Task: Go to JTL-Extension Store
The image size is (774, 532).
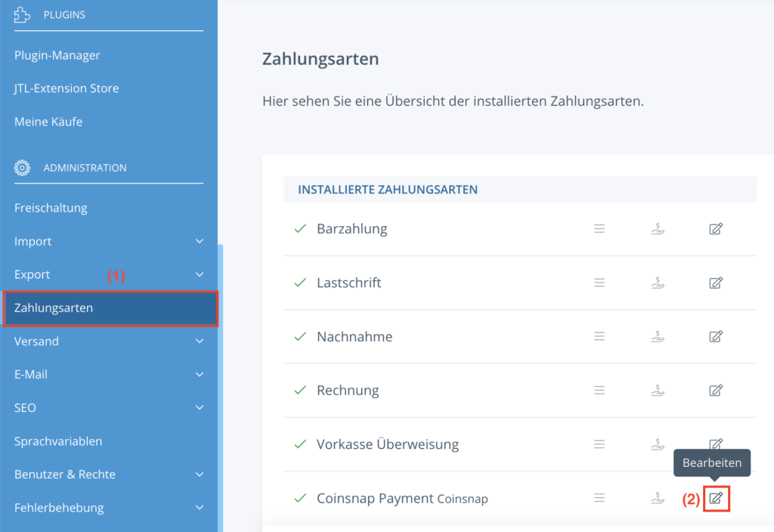Action: 67,88
